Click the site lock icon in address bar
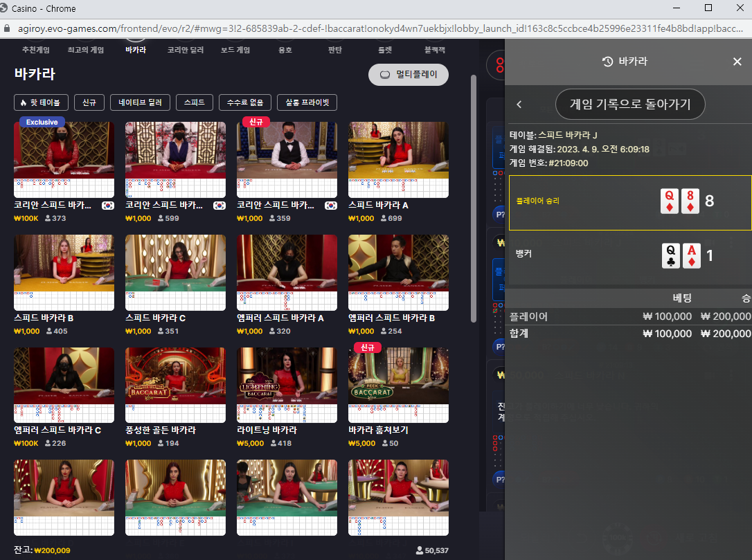Screen dimensions: 752x560 tap(7, 28)
